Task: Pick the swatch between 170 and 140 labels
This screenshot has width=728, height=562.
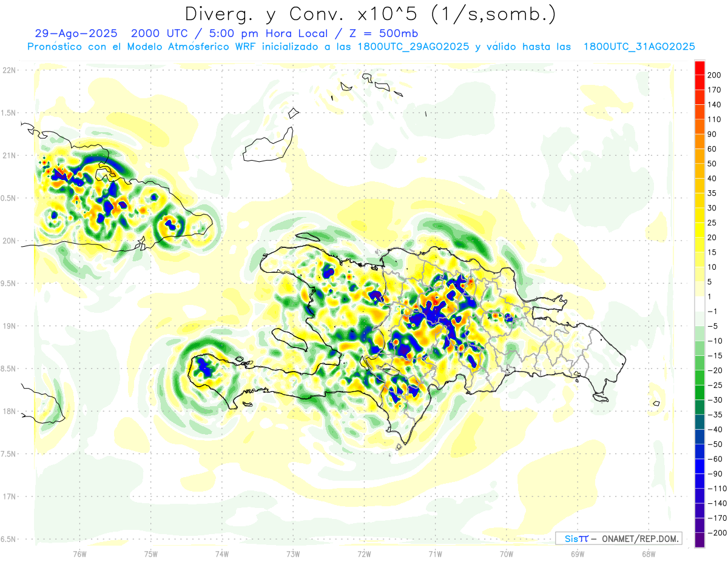Action: [x=699, y=97]
